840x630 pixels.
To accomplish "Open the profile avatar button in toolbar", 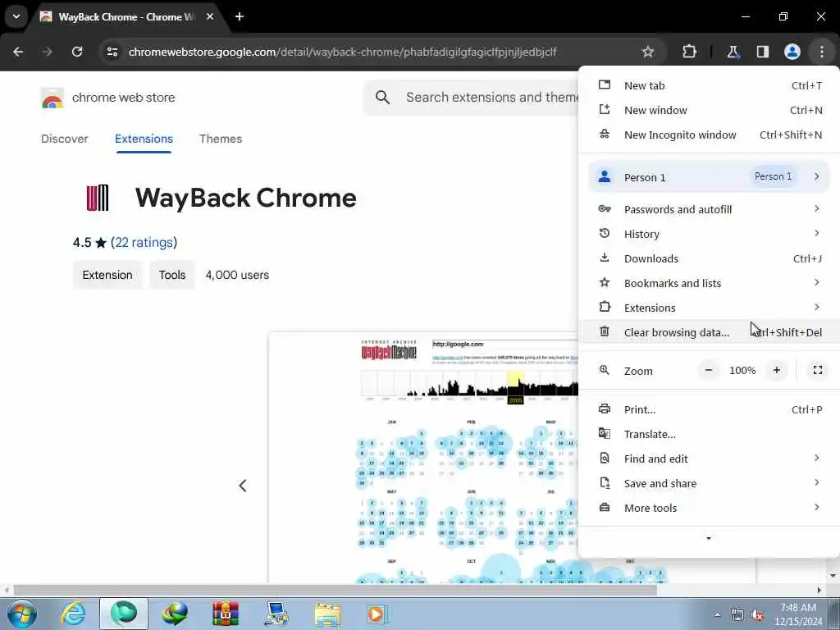I will tap(792, 52).
